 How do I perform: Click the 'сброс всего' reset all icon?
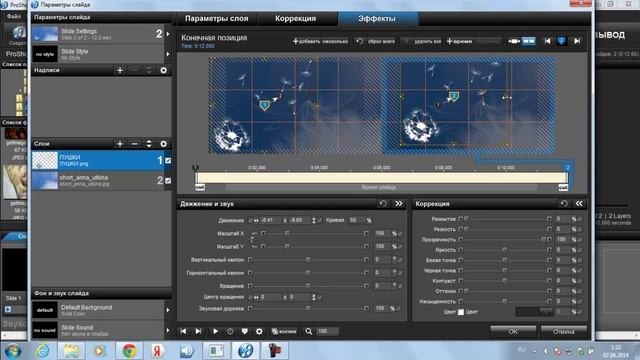coord(359,41)
